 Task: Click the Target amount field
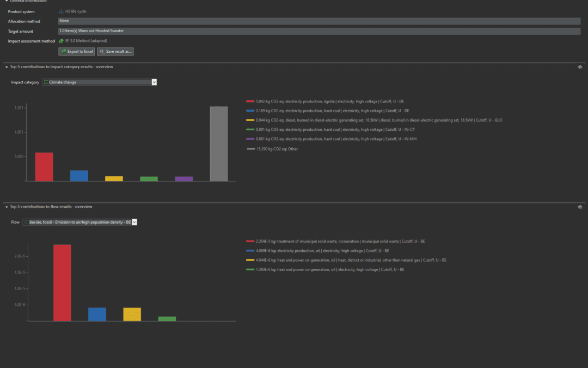(x=319, y=31)
